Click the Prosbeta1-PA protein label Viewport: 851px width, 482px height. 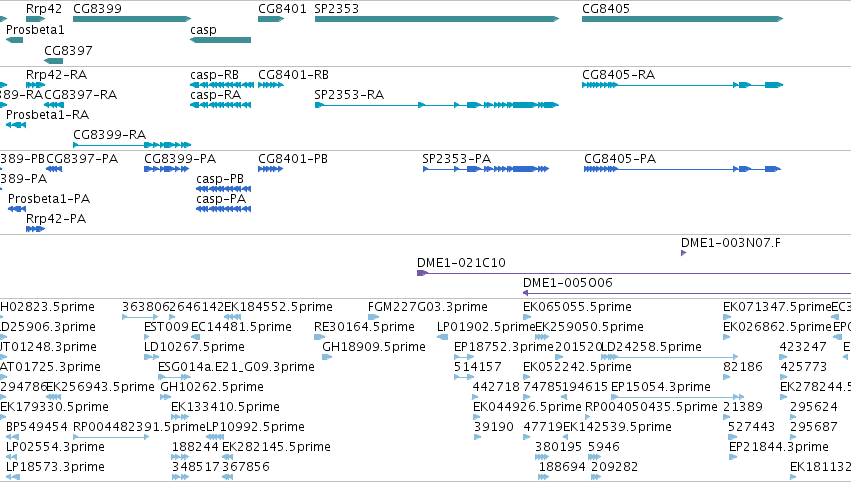point(49,199)
